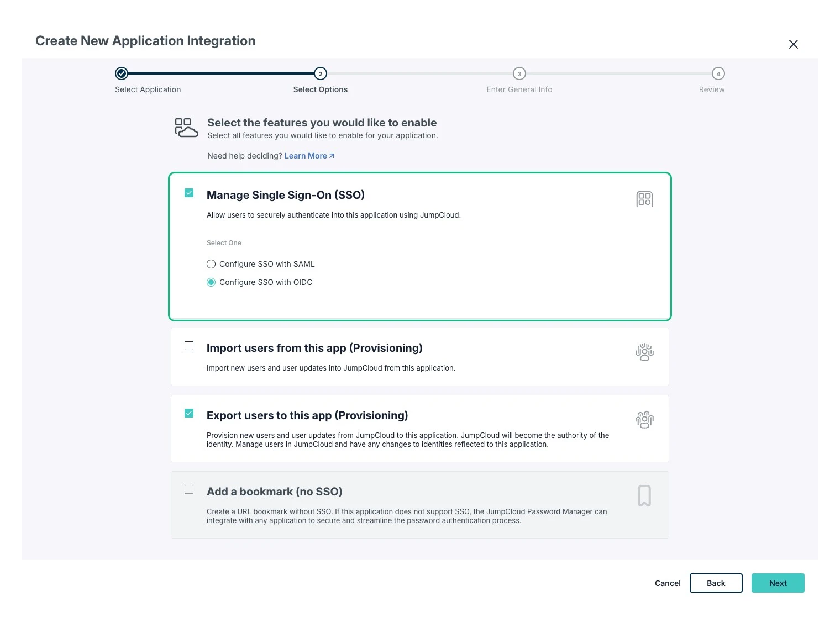This screenshot has height=628, width=840.
Task: Click the Export users provisioning icon
Action: click(644, 420)
